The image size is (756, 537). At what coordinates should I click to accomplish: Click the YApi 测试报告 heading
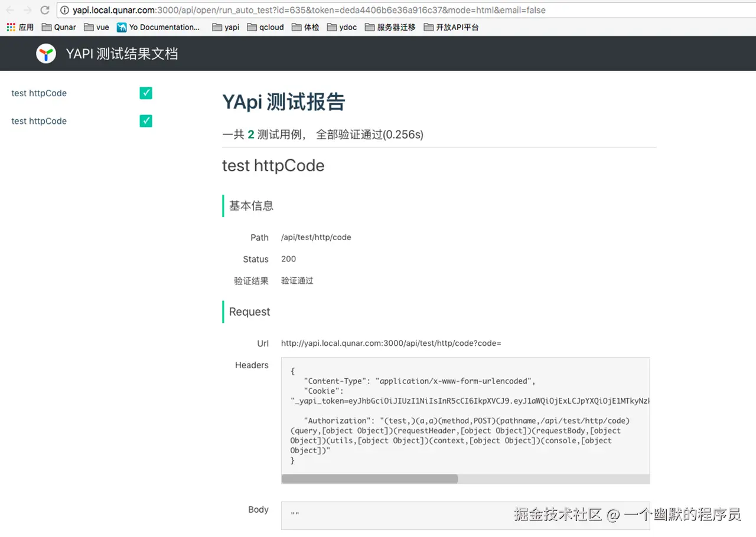click(283, 102)
